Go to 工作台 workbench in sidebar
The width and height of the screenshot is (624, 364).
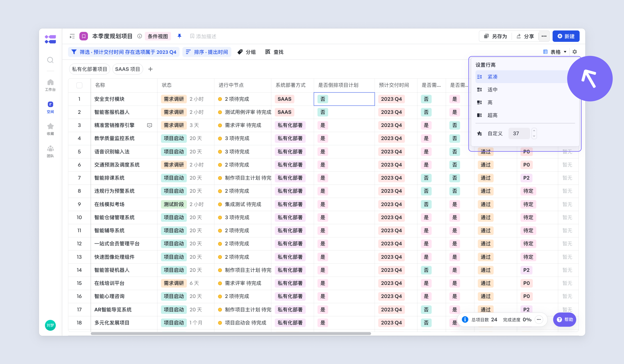pyautogui.click(x=50, y=85)
